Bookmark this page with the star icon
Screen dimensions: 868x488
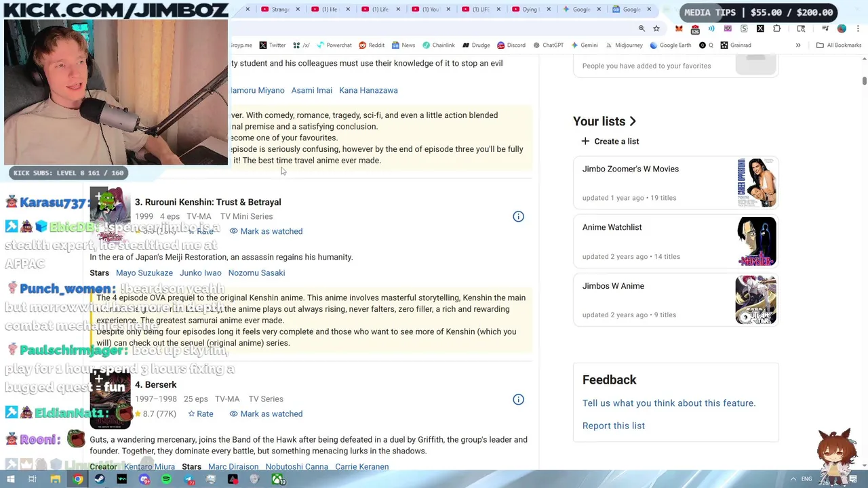point(656,28)
